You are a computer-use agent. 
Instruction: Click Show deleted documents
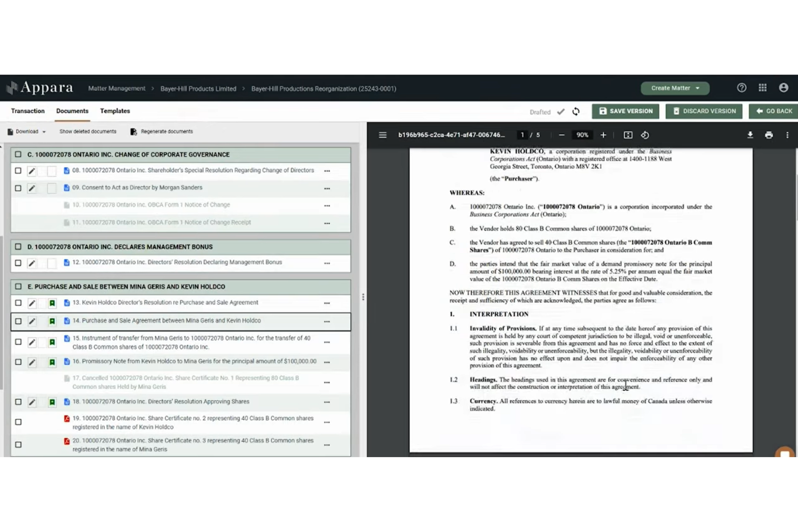pos(88,132)
